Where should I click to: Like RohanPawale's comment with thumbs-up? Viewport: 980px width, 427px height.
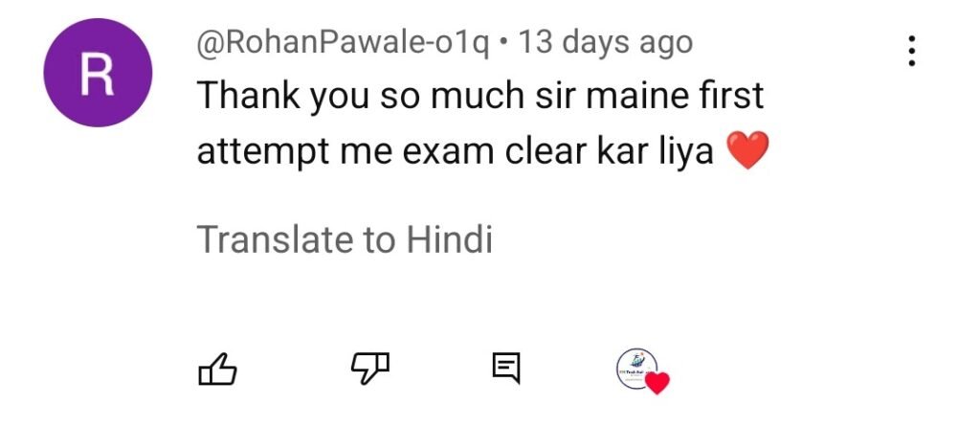click(217, 369)
